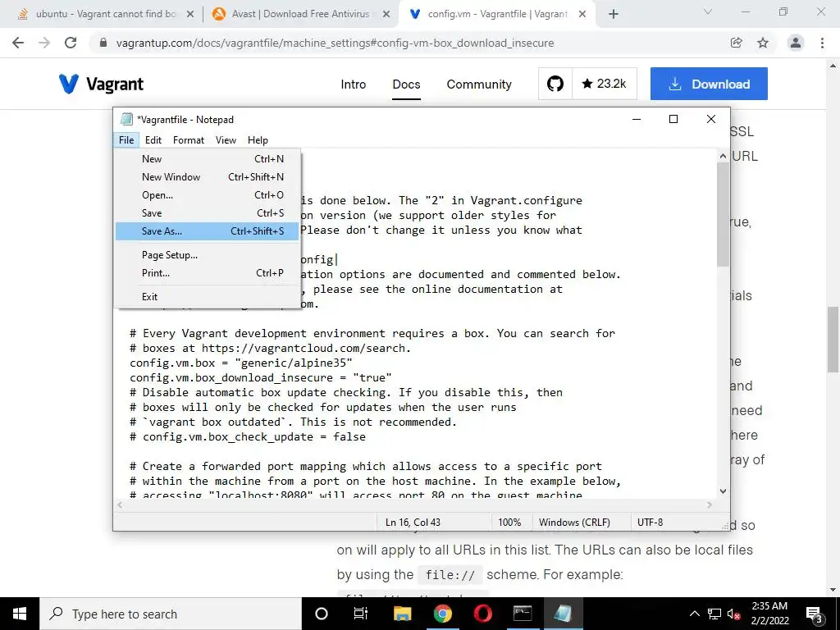Viewport: 840px width, 630px height.
Task: Open Google Chrome from the taskbar
Action: coord(442,614)
